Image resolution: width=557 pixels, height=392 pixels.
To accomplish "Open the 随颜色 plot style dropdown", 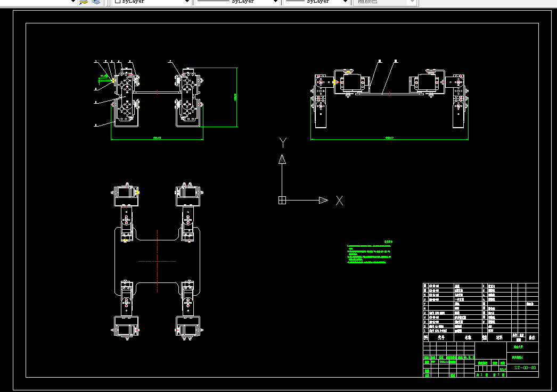I will coord(384,2).
